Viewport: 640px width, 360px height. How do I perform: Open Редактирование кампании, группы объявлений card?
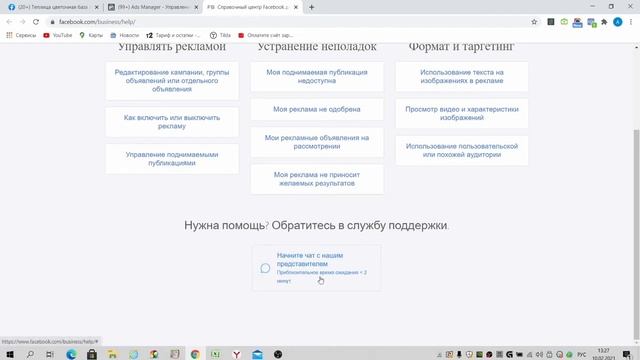point(172,81)
